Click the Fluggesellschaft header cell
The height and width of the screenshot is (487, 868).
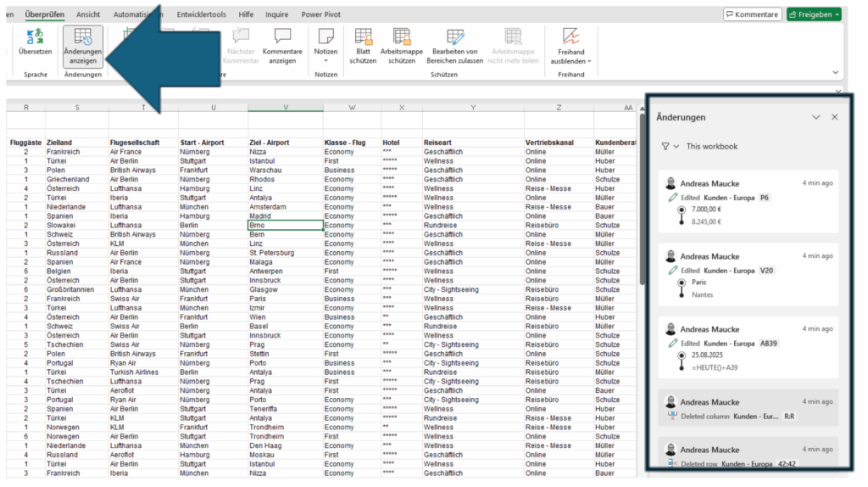143,143
